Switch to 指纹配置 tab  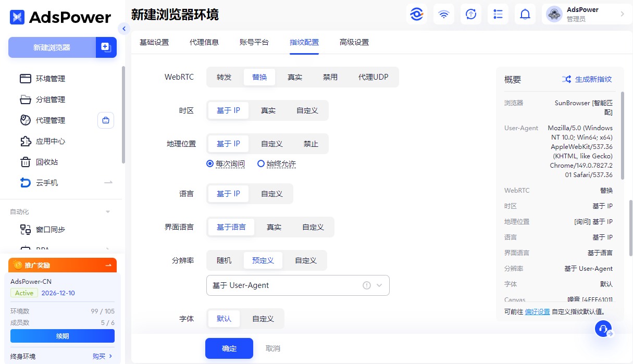click(304, 42)
